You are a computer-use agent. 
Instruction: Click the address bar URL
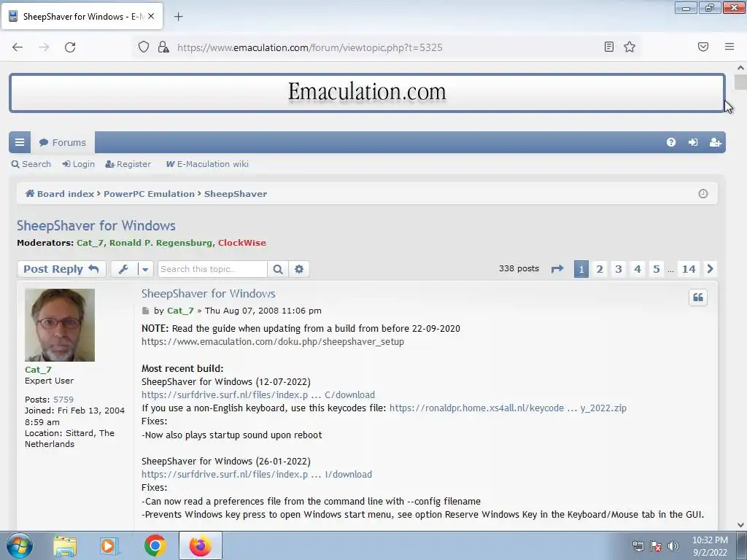point(309,47)
